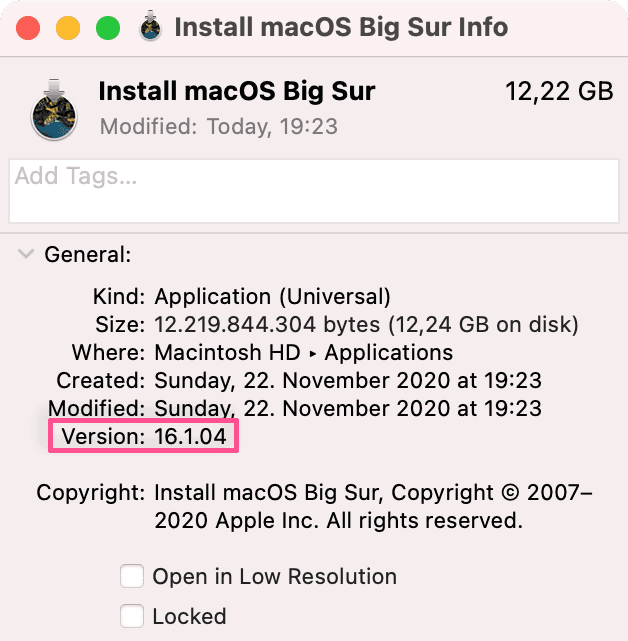Minimize the Info window with yellow button
This screenshot has width=628, height=641.
click(68, 28)
